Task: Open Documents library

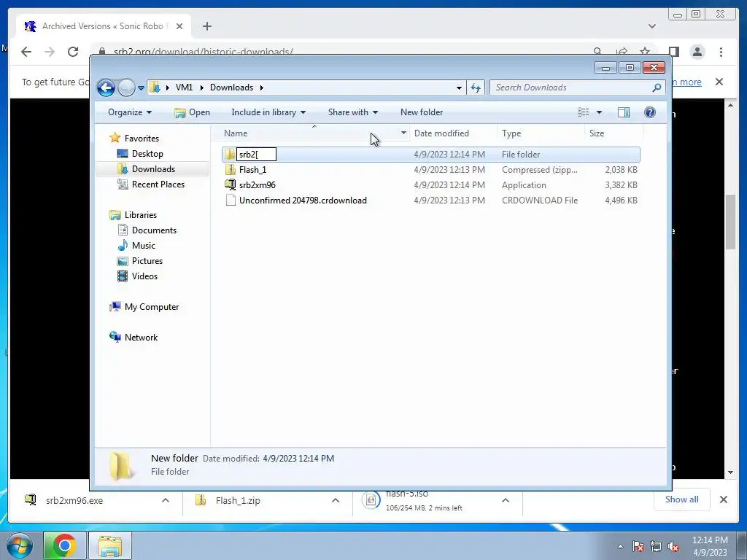Action: (x=154, y=230)
